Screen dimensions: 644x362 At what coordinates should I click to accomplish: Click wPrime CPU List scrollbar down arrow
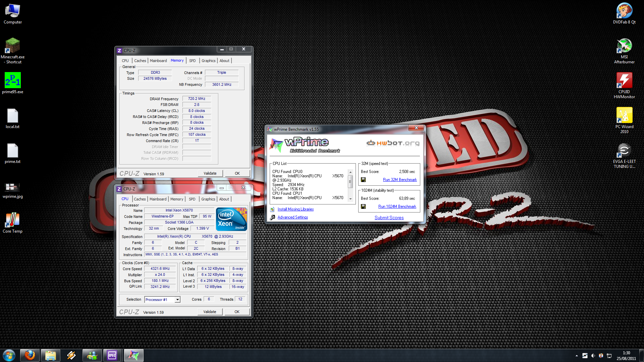pyautogui.click(x=351, y=199)
